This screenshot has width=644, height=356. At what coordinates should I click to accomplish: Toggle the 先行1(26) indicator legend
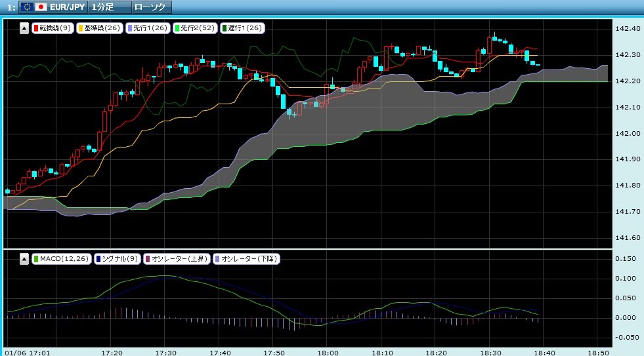click(148, 28)
